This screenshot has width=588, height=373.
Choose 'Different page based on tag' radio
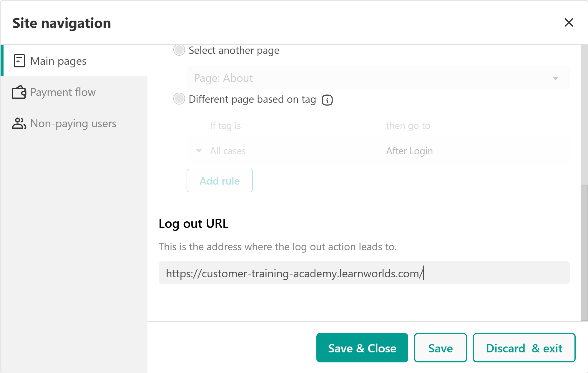coord(179,99)
